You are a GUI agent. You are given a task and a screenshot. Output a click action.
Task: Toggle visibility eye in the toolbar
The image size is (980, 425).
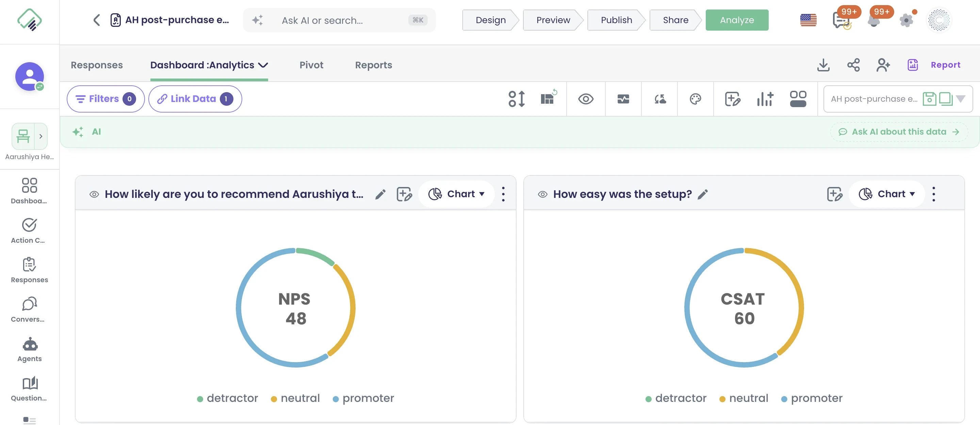click(586, 99)
